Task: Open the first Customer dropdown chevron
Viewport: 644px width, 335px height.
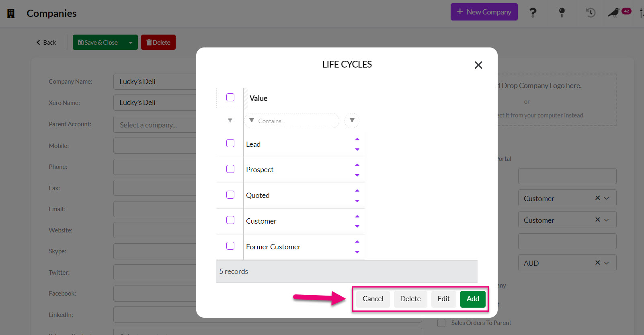Action: [607, 198]
